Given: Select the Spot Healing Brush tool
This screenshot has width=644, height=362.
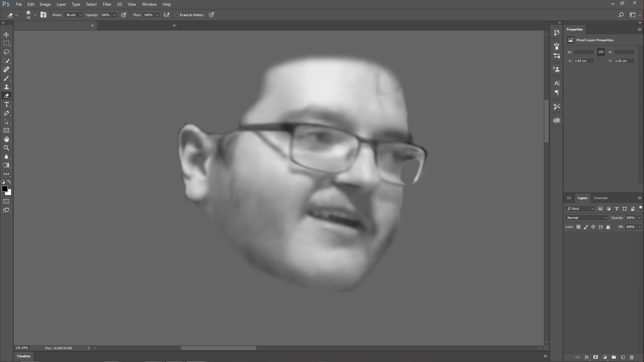Looking at the screenshot, I should pos(6,69).
